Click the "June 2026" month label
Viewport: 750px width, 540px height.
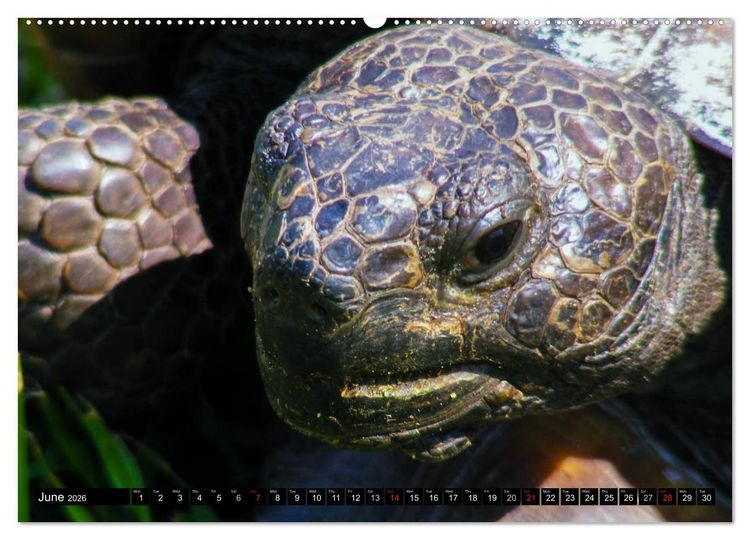point(62,497)
